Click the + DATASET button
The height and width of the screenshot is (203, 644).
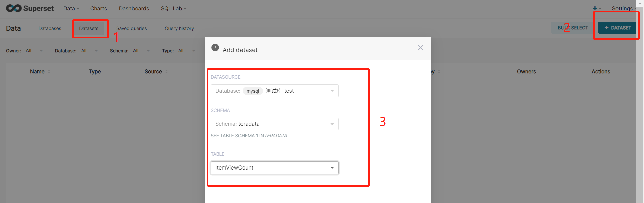[616, 28]
